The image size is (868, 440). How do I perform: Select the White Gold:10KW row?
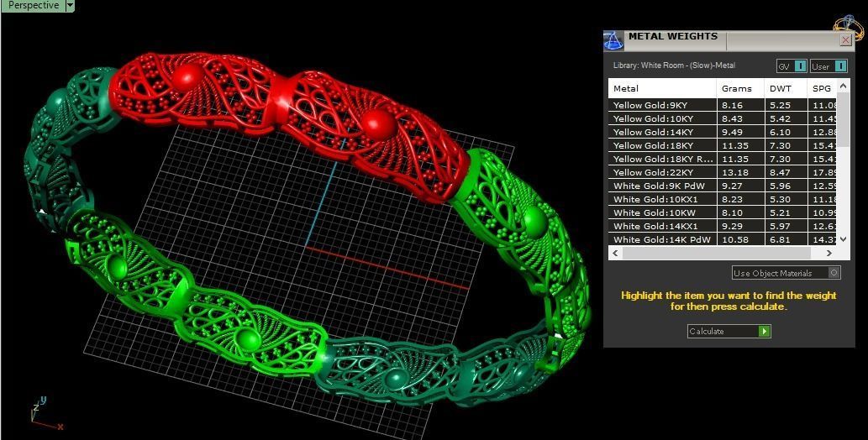[x=722, y=212]
